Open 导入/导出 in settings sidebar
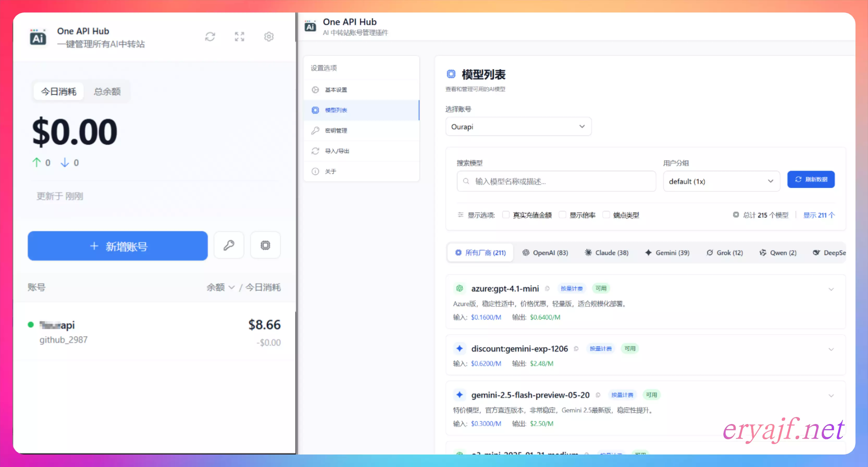This screenshot has width=868, height=467. point(361,151)
